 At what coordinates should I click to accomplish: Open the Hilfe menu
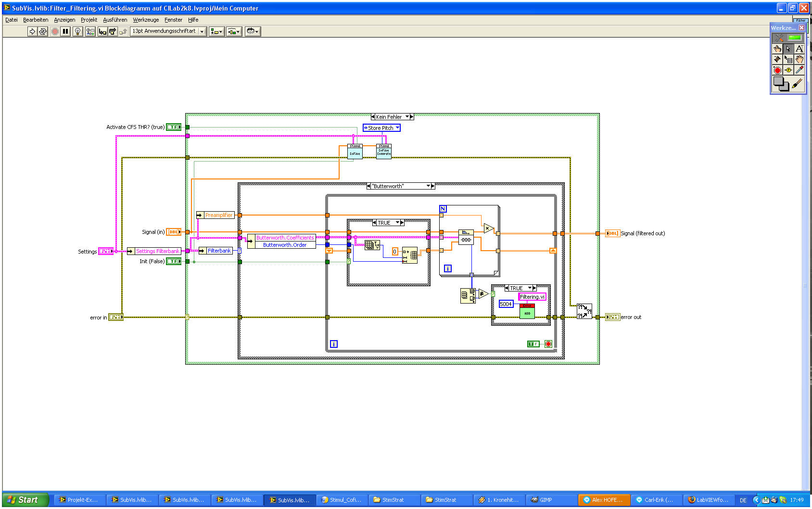click(193, 20)
